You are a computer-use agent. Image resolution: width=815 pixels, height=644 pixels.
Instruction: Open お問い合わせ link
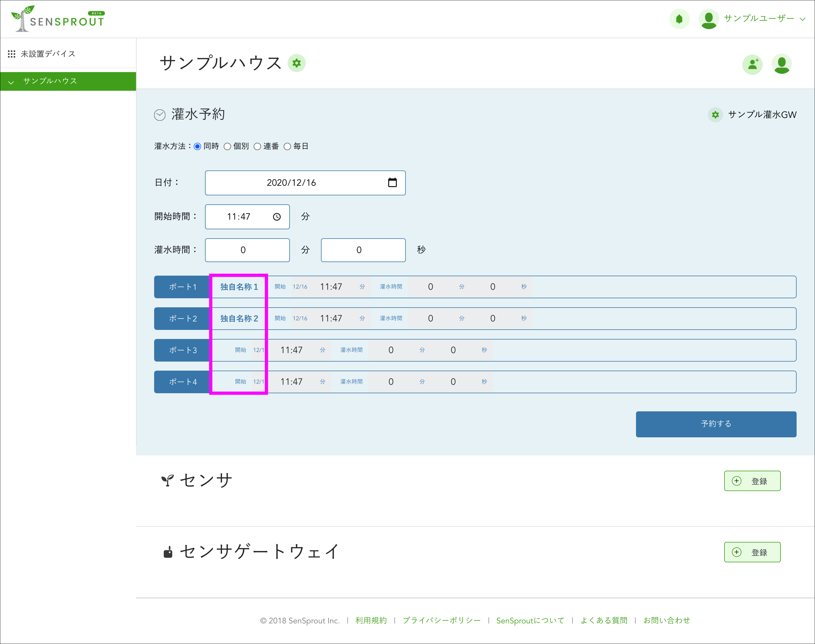(x=667, y=621)
